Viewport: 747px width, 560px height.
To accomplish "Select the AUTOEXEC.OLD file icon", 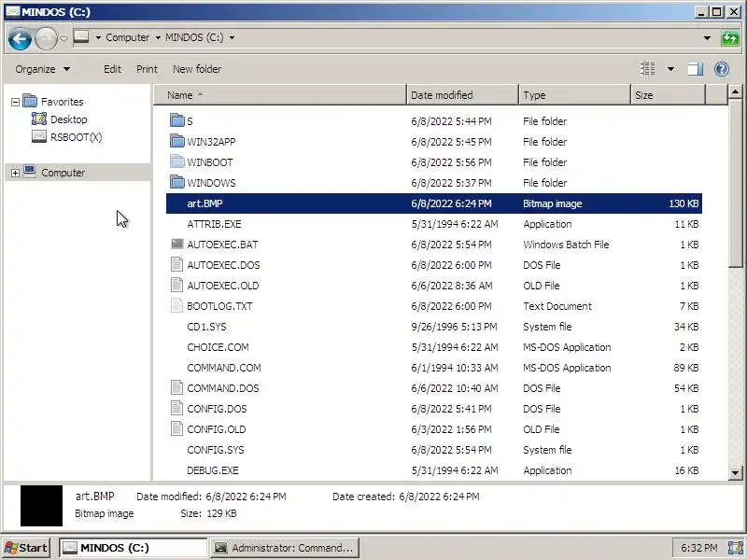I will [x=177, y=285].
